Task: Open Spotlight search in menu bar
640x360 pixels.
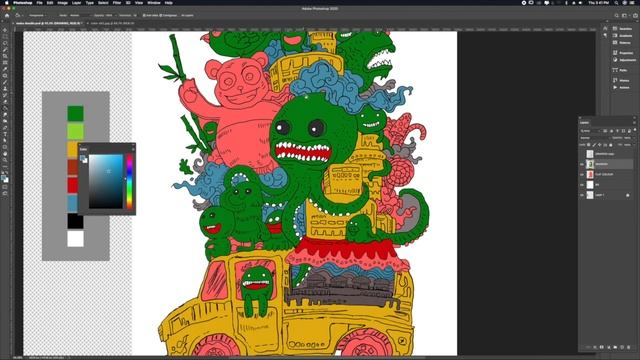Action: coord(616,2)
